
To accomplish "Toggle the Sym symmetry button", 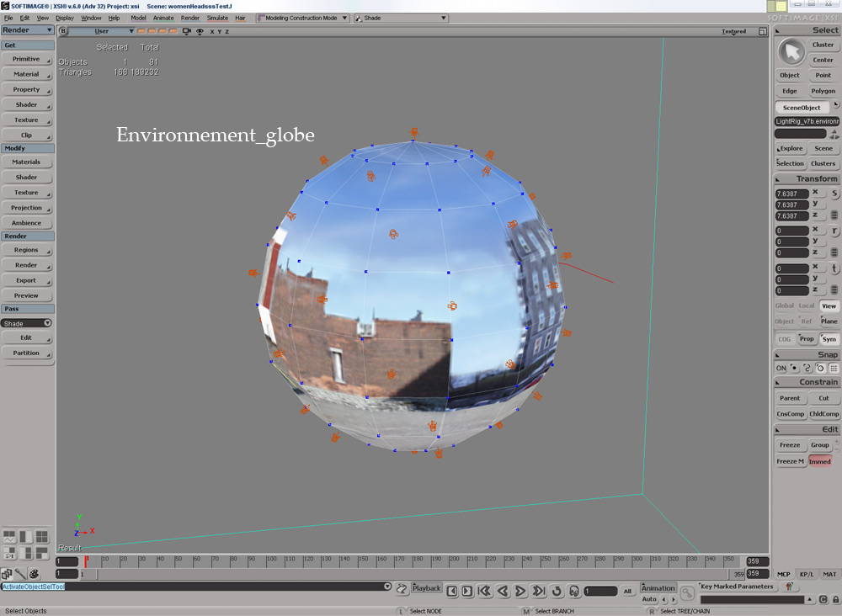I will [829, 338].
